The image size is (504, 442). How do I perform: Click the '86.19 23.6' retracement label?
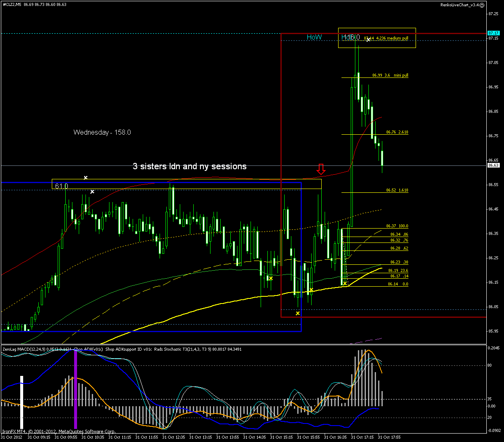(398, 271)
